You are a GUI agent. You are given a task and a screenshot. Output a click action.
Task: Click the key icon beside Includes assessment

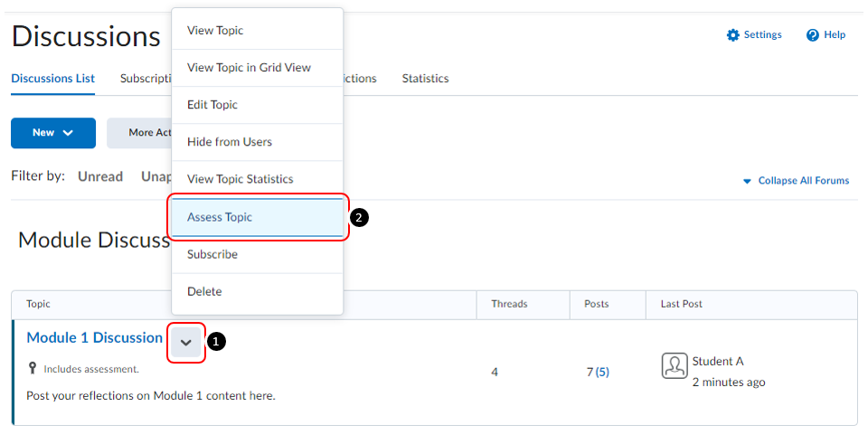point(33,369)
